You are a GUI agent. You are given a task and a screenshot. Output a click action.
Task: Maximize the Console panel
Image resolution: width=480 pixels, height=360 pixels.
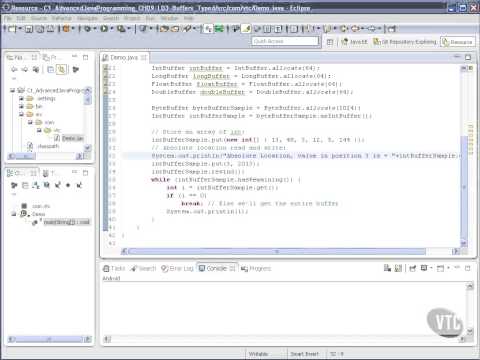pos(468,268)
